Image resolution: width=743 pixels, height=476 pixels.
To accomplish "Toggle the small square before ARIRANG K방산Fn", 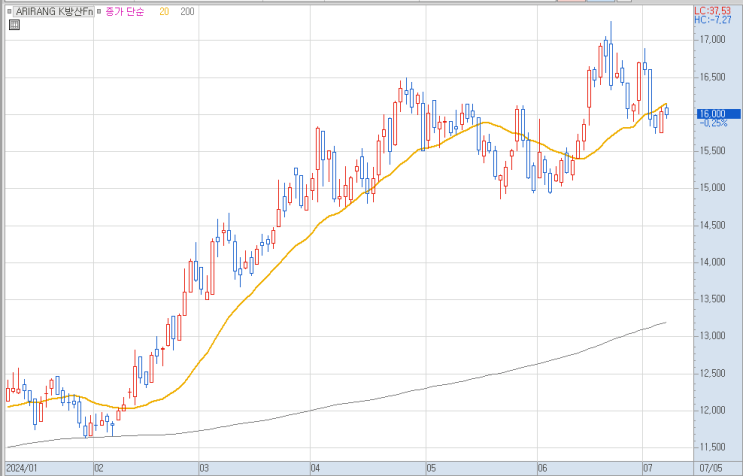I will [9, 11].
